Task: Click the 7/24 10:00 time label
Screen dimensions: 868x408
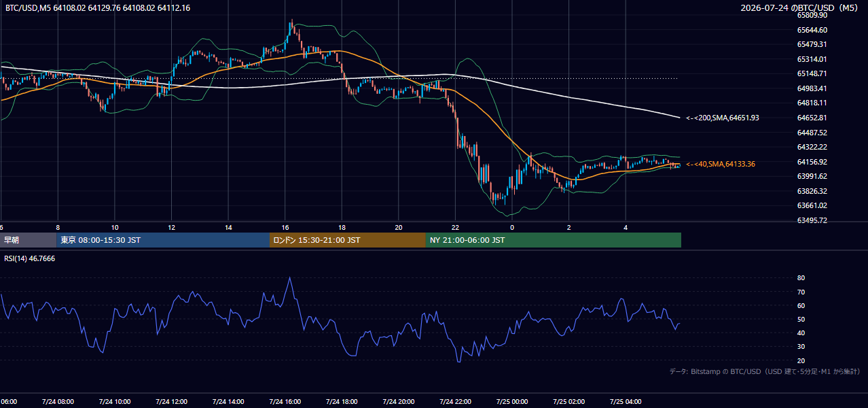Action: pos(115,401)
